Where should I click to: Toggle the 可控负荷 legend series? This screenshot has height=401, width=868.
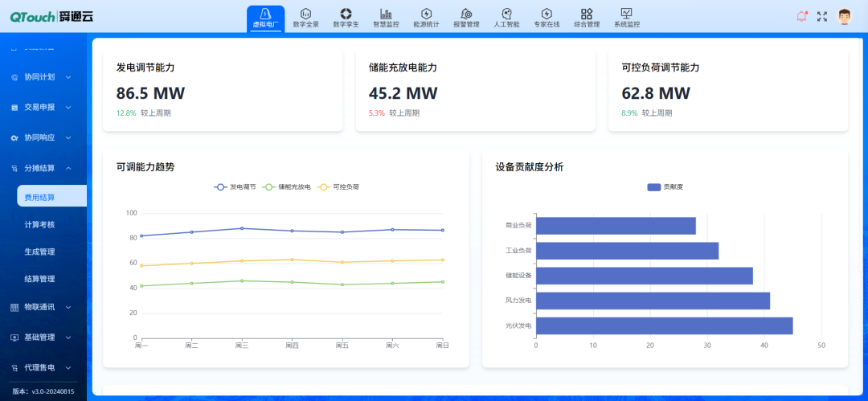pyautogui.click(x=338, y=187)
